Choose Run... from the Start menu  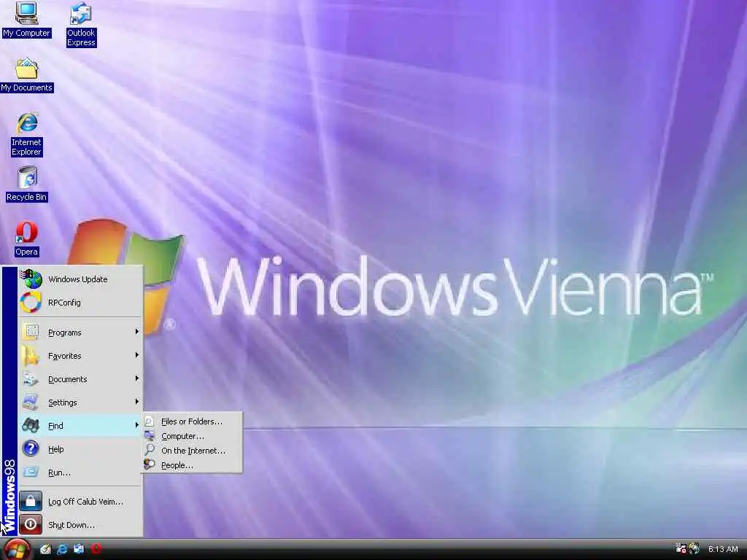pos(80,472)
